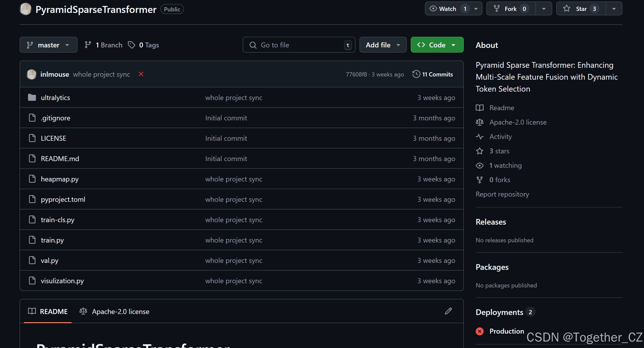The width and height of the screenshot is (644, 348).
Task: Click the Watch eye icon
Action: [434, 8]
